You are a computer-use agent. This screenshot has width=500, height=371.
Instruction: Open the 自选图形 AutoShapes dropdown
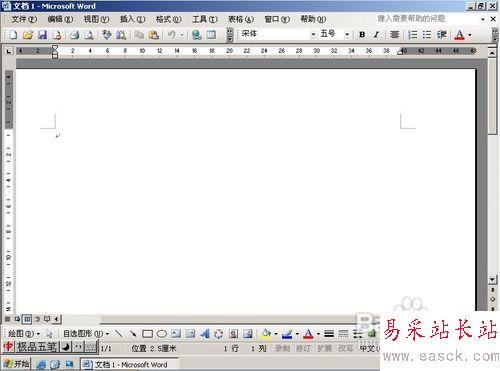[86, 333]
